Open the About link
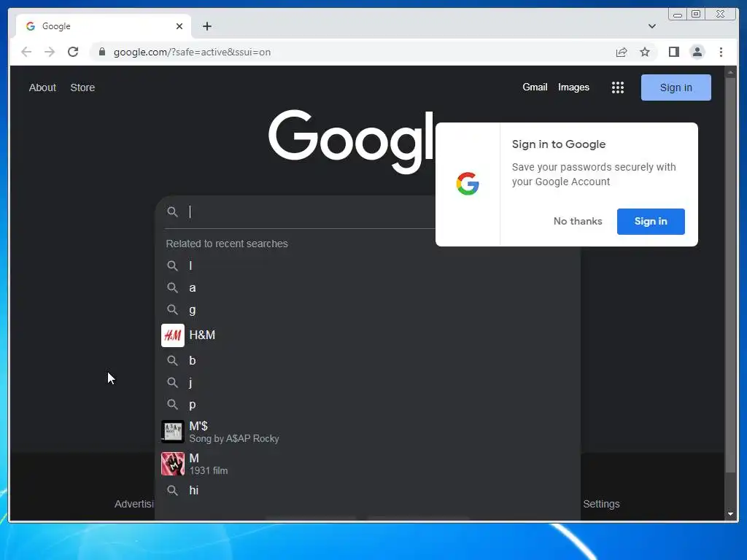The image size is (747, 560). [x=42, y=87]
